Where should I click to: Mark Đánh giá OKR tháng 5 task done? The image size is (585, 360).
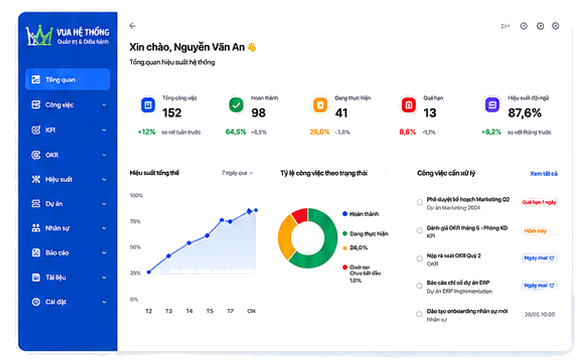pos(419,231)
